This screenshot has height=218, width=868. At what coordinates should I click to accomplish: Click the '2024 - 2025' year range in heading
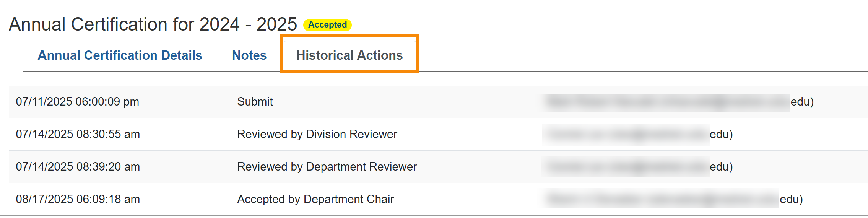pyautogui.click(x=248, y=24)
